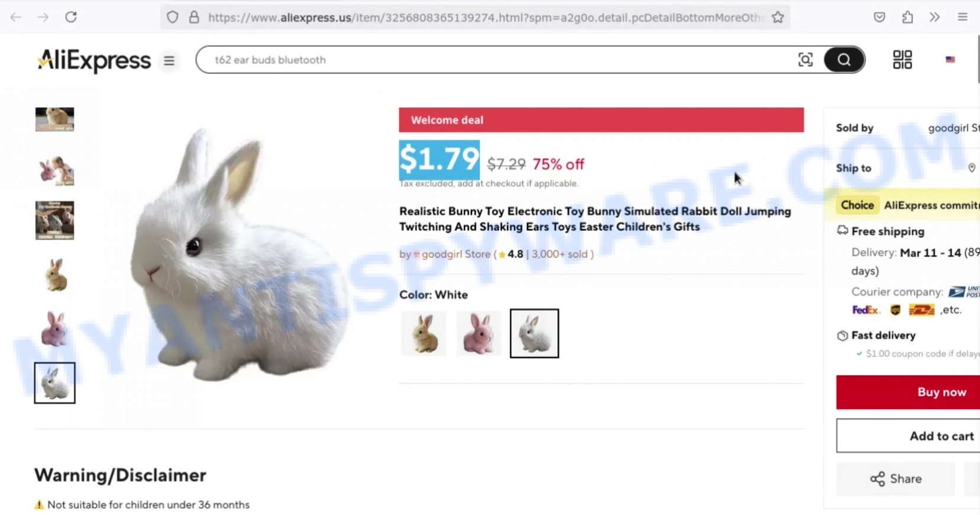Select the brown bunny color option

click(x=423, y=333)
